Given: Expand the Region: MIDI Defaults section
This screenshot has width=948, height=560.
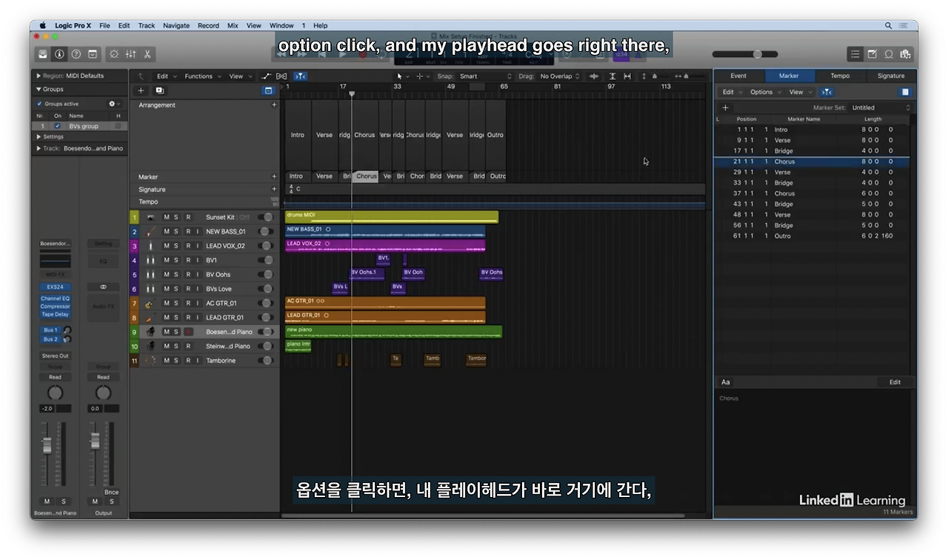Looking at the screenshot, I should coord(39,76).
